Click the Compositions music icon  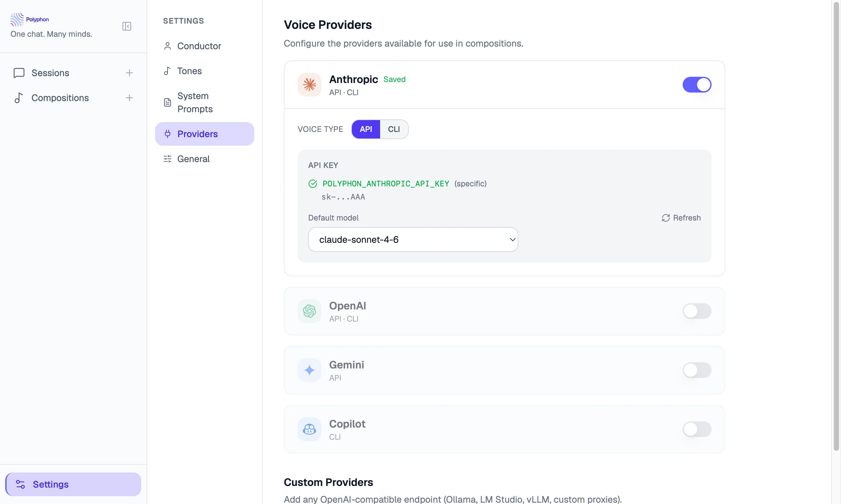coord(19,98)
